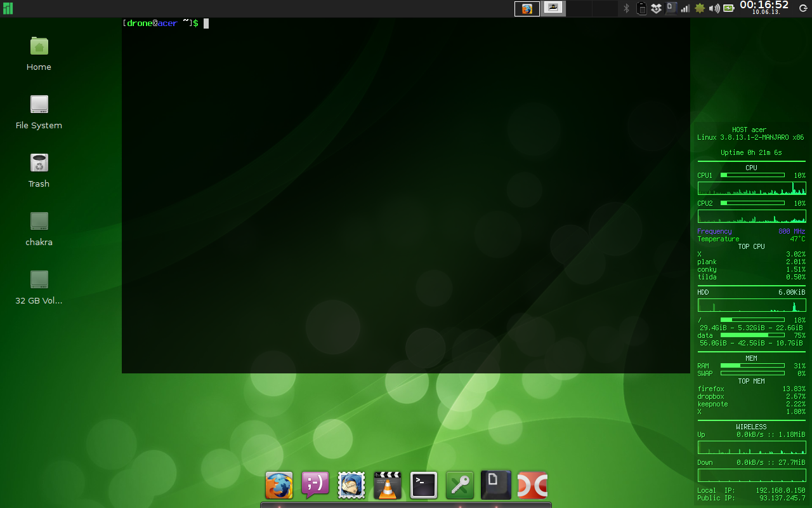Click the battery power indicator
812x508 pixels.
[x=729, y=8]
